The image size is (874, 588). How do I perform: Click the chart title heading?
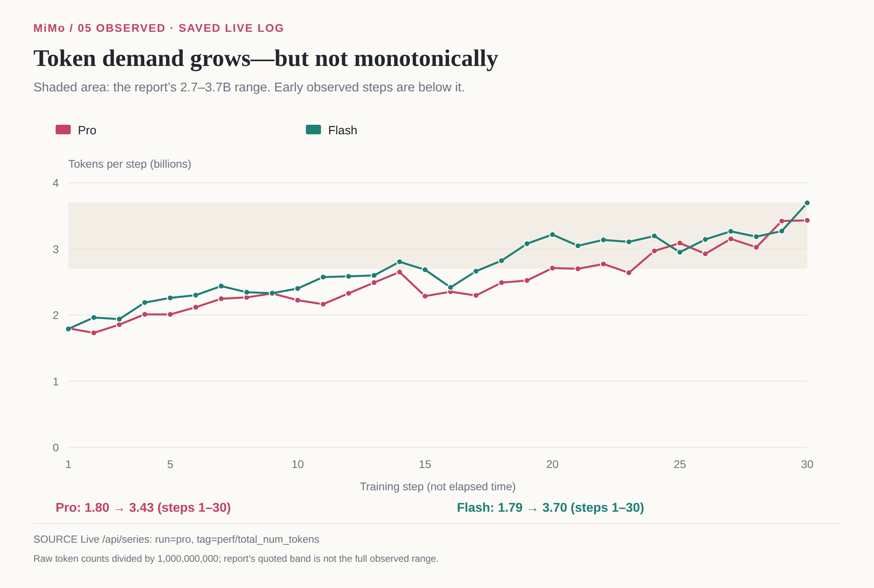[266, 58]
